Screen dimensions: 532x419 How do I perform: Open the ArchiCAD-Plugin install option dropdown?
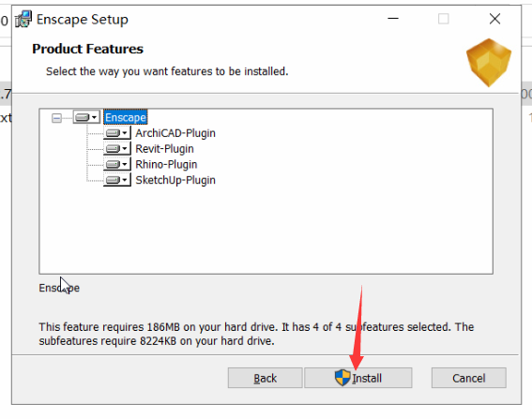[x=117, y=133]
